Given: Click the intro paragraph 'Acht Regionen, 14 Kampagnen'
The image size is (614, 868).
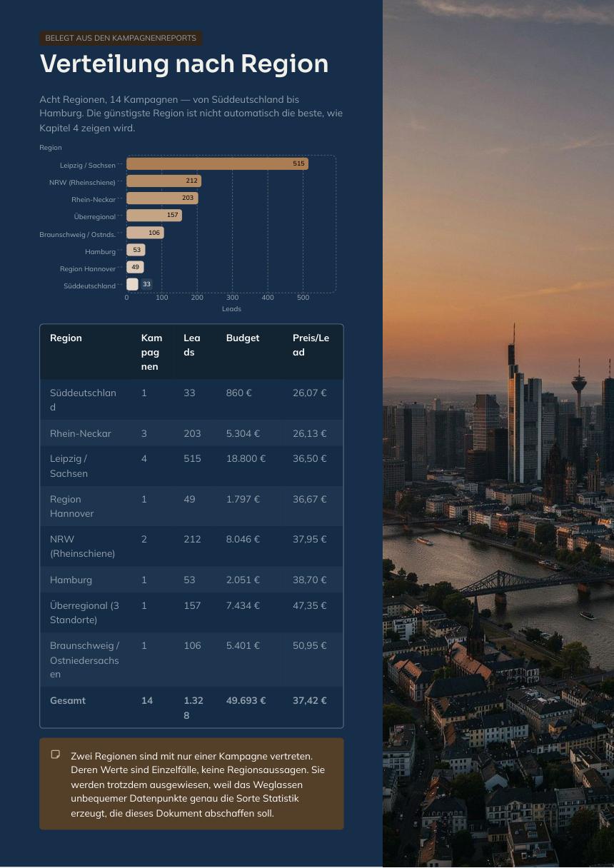Looking at the screenshot, I should [191, 113].
